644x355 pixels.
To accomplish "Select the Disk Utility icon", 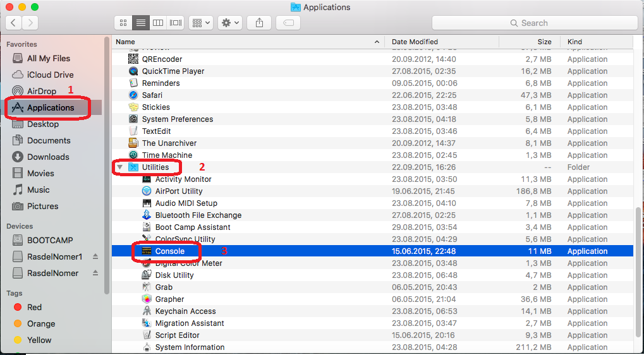I will (147, 275).
